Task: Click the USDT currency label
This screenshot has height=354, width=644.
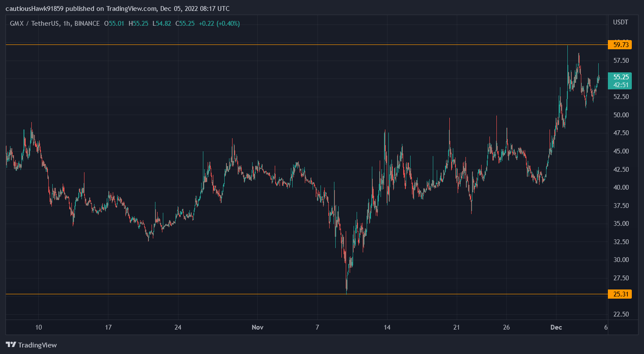Action: pyautogui.click(x=620, y=22)
